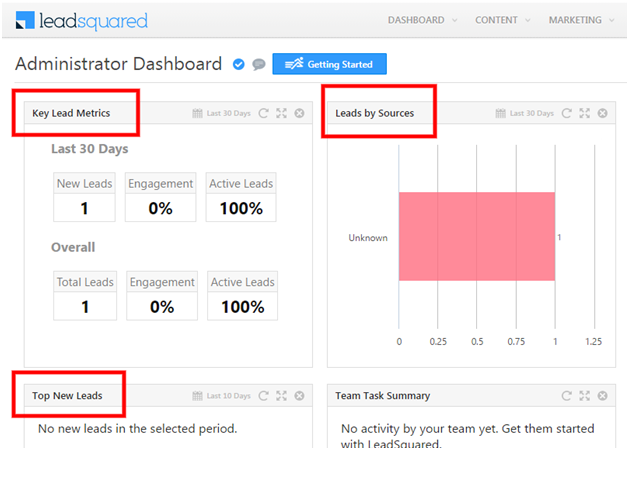Refresh the Team Task Summary widget
Screen dimensions: 628x478
(566, 396)
